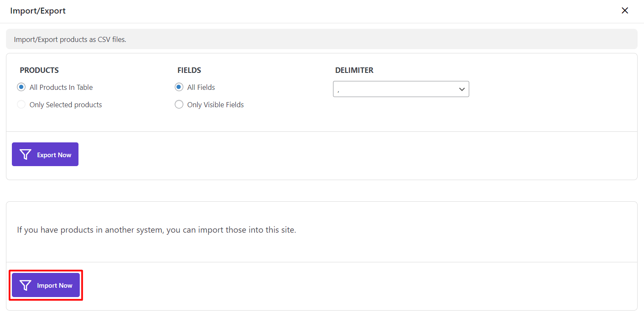Click the "All Fields" label text
Viewport: 644px width, 328px height.
point(201,87)
